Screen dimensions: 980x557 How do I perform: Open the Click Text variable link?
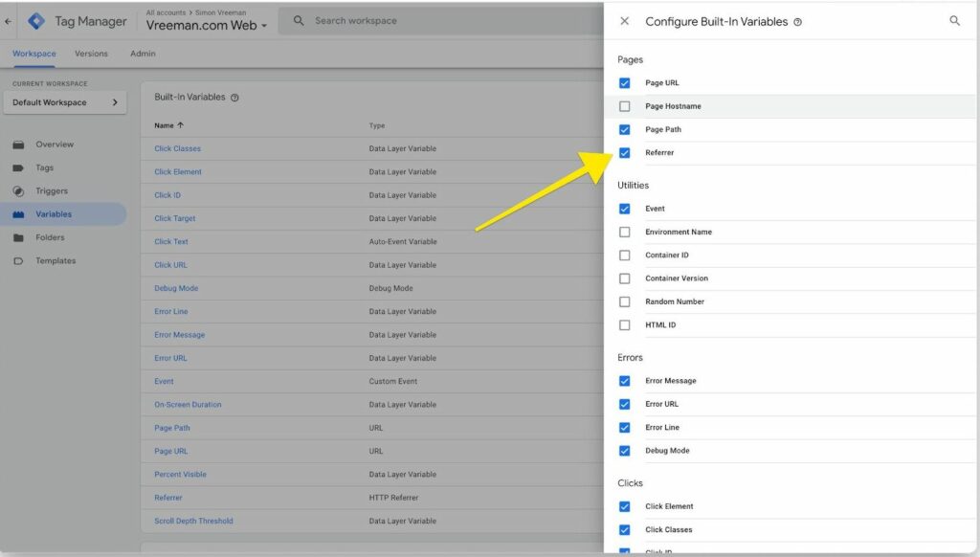coord(171,242)
